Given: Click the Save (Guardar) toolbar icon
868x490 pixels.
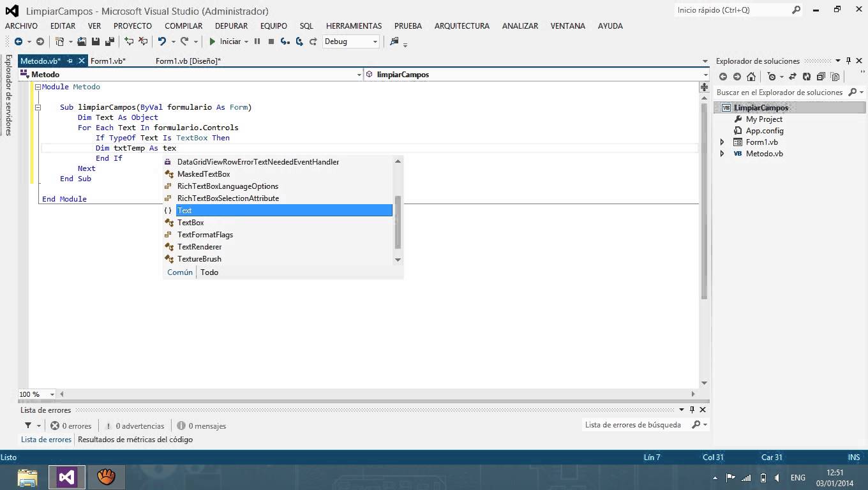Looking at the screenshot, I should [96, 41].
